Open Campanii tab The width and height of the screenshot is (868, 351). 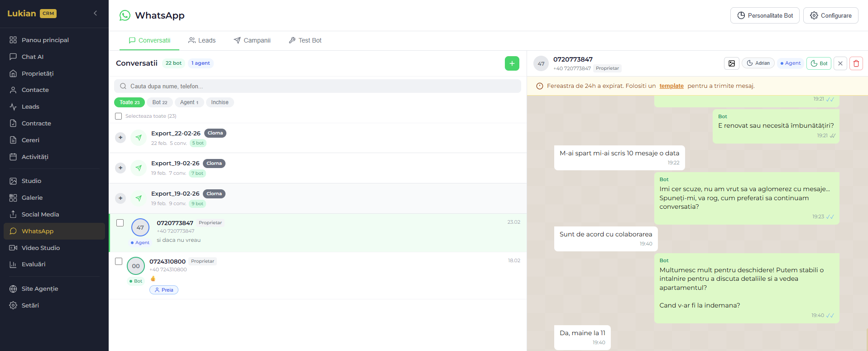pyautogui.click(x=252, y=40)
